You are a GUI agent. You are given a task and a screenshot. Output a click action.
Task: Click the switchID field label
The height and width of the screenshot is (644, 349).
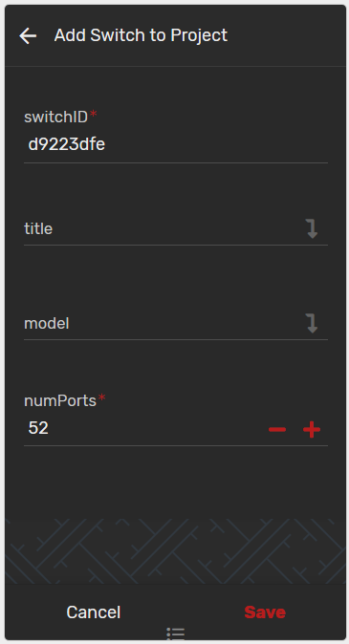(x=55, y=118)
